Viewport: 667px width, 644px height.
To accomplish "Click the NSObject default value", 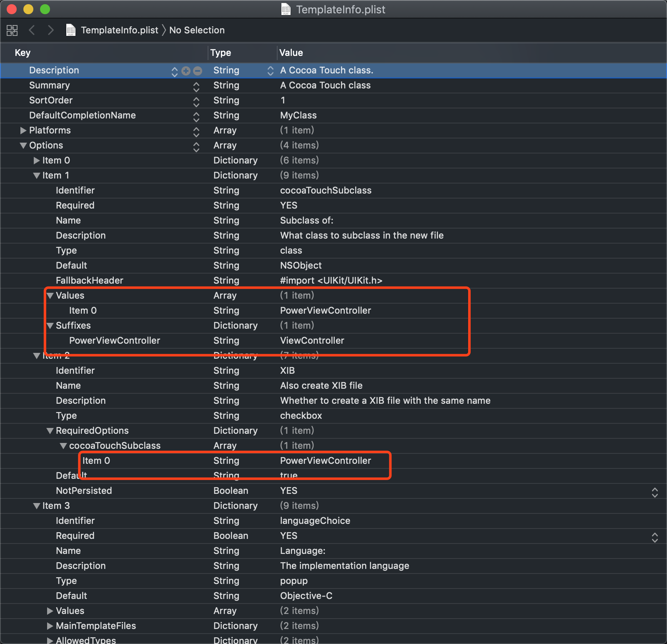I will tap(301, 265).
